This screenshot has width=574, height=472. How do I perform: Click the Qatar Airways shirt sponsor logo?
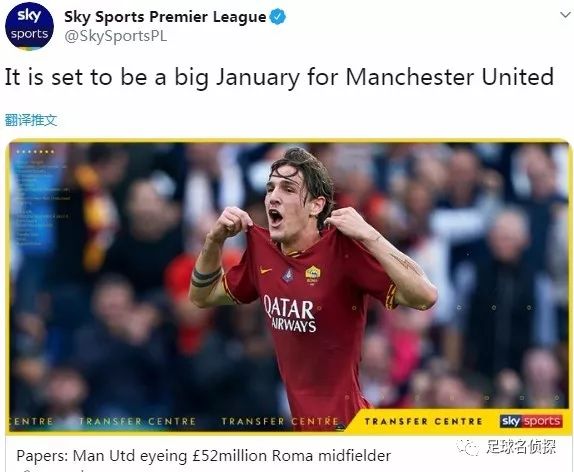(x=290, y=314)
